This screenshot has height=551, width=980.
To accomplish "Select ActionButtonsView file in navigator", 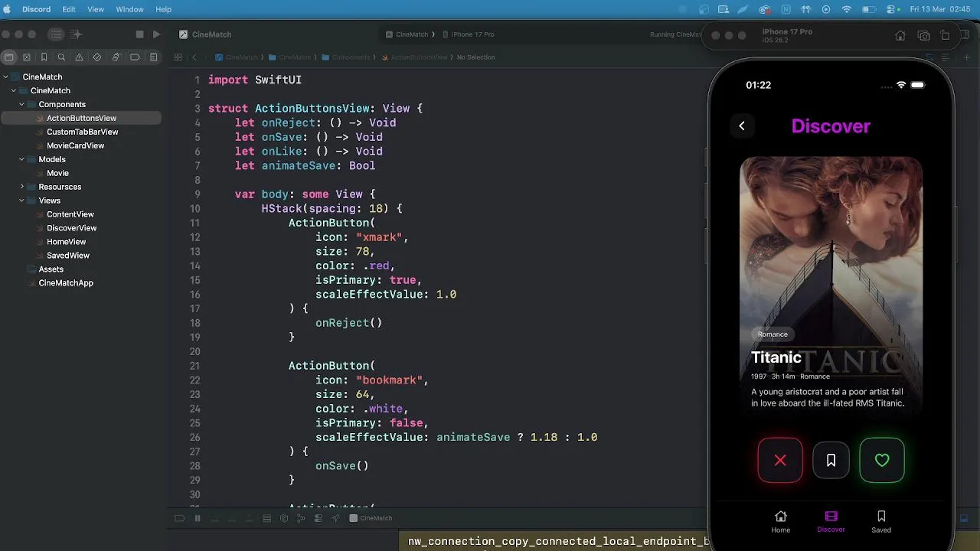I will (x=81, y=119).
